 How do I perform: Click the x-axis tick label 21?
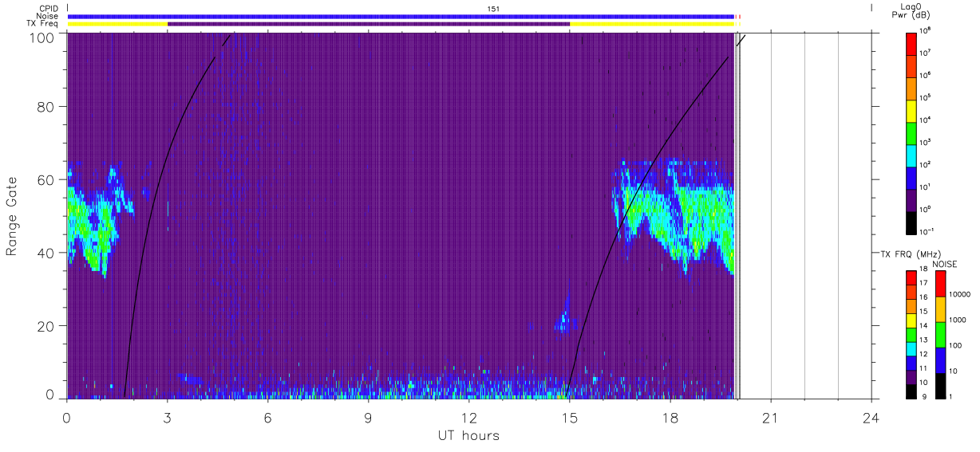click(x=770, y=419)
